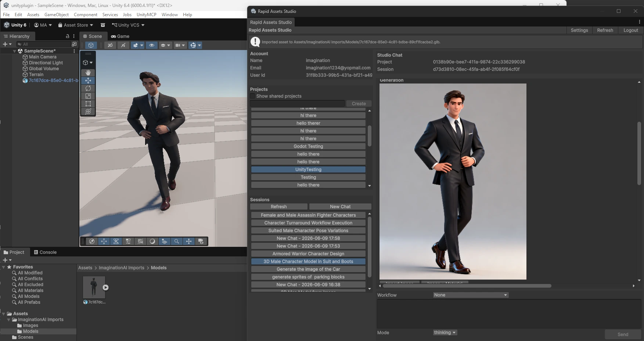
Task: Play the 7c167dc model asset preview
Action: click(x=106, y=288)
